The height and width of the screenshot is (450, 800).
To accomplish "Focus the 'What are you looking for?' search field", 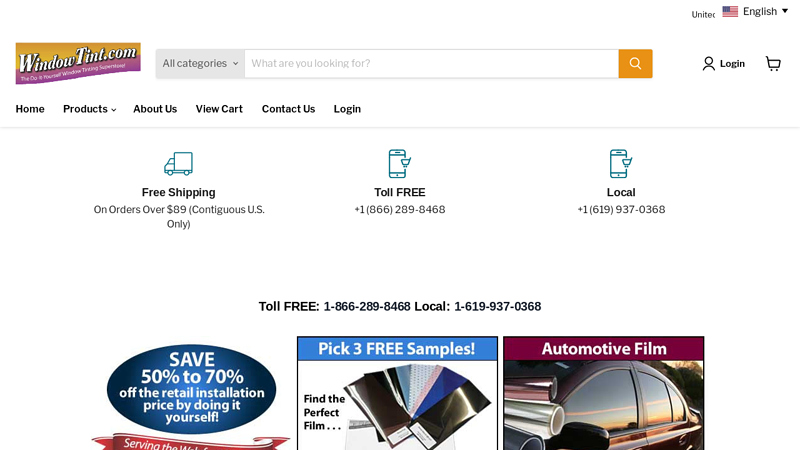I will (432, 64).
